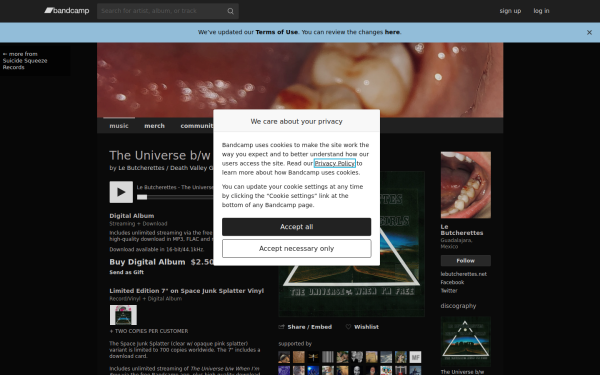Click Buy Digital Album
600x375 pixels.
[147, 262]
